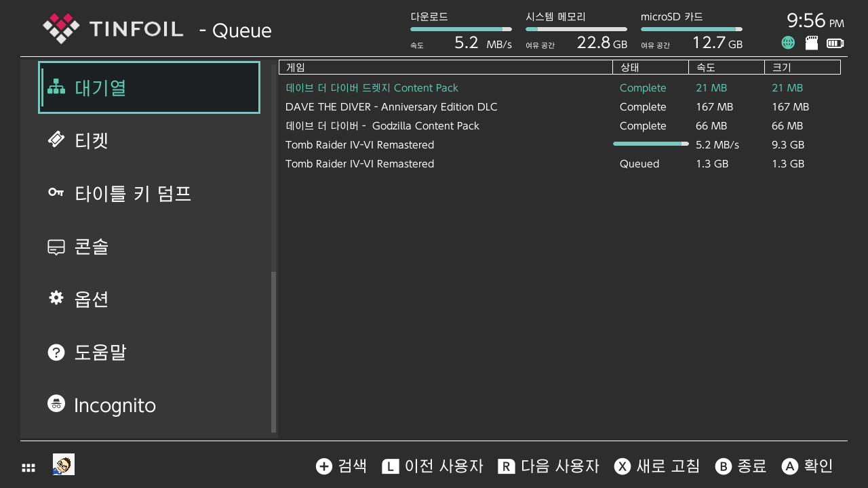This screenshot has height=488, width=868.
Task: Click the 9:56 PM clock
Action: coord(815,20)
